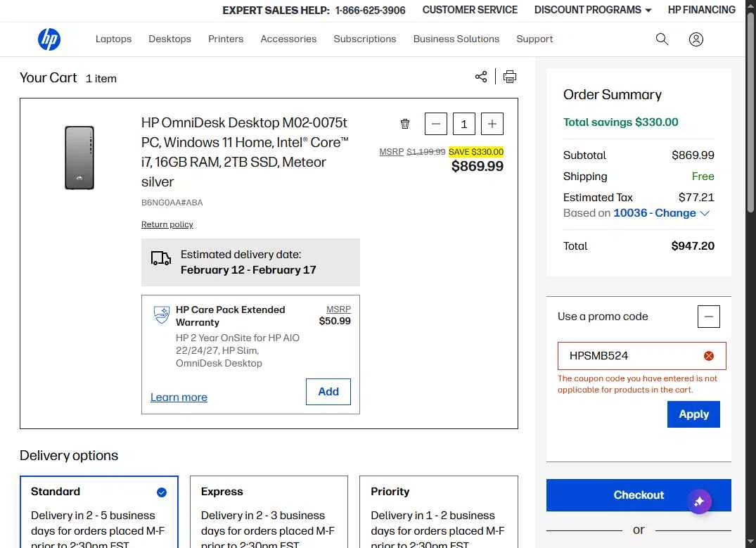Open the site search magnifier

[x=662, y=39]
